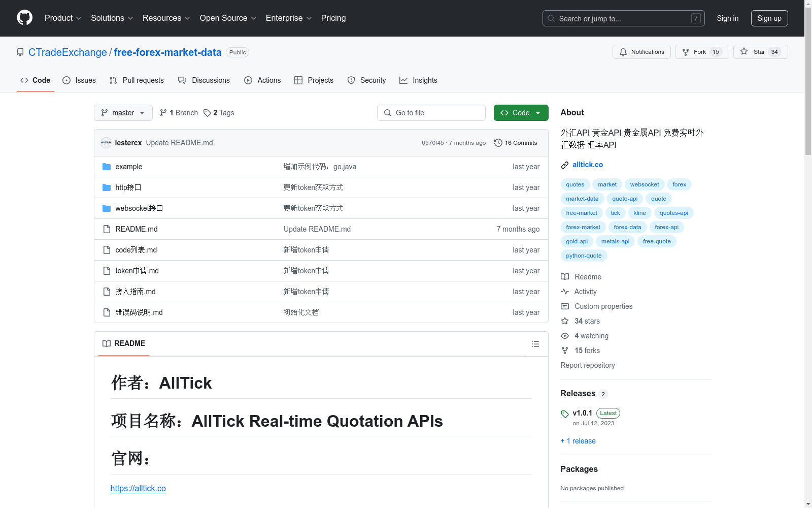Select the Actions tab
812x508 pixels.
coord(262,80)
